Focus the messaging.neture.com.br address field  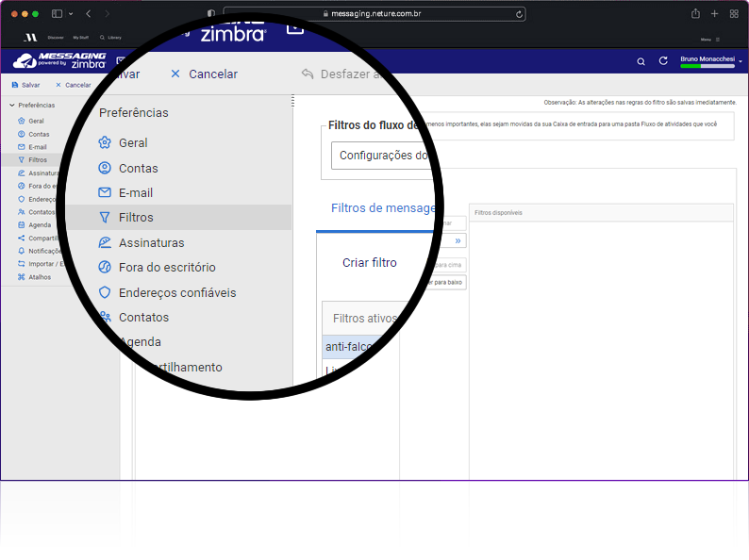click(x=375, y=14)
